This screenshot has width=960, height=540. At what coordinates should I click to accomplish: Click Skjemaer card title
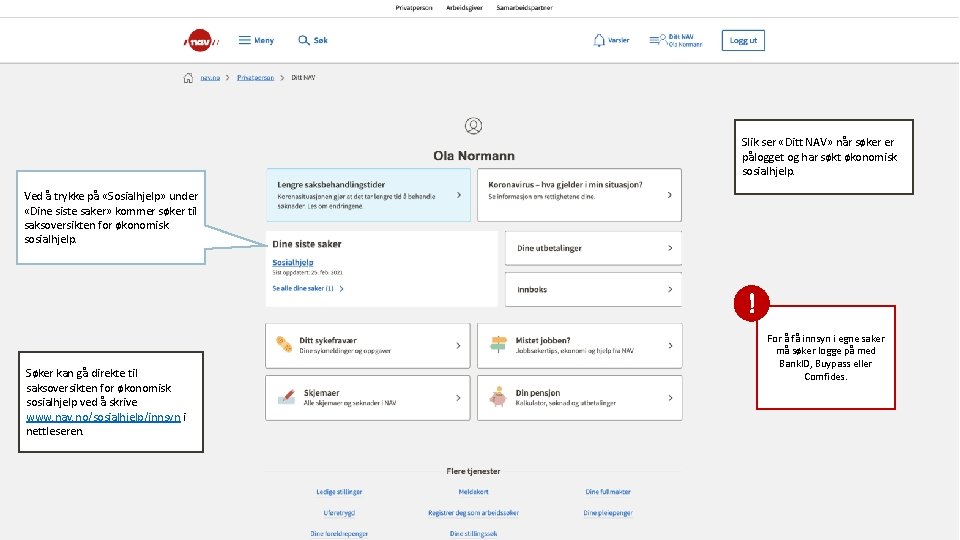coord(321,393)
